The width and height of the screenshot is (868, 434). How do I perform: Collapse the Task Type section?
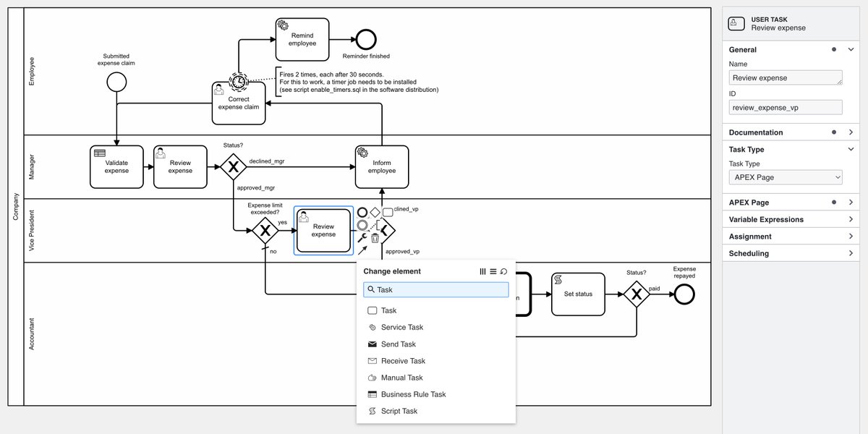pyautogui.click(x=851, y=150)
